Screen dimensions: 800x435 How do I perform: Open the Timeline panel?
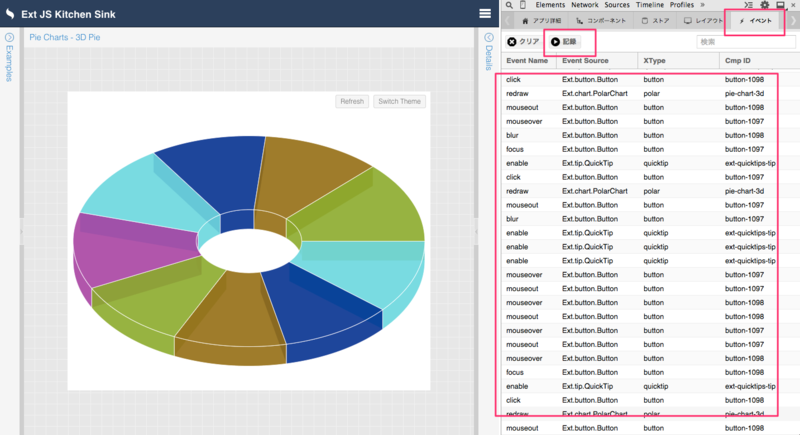pyautogui.click(x=649, y=5)
